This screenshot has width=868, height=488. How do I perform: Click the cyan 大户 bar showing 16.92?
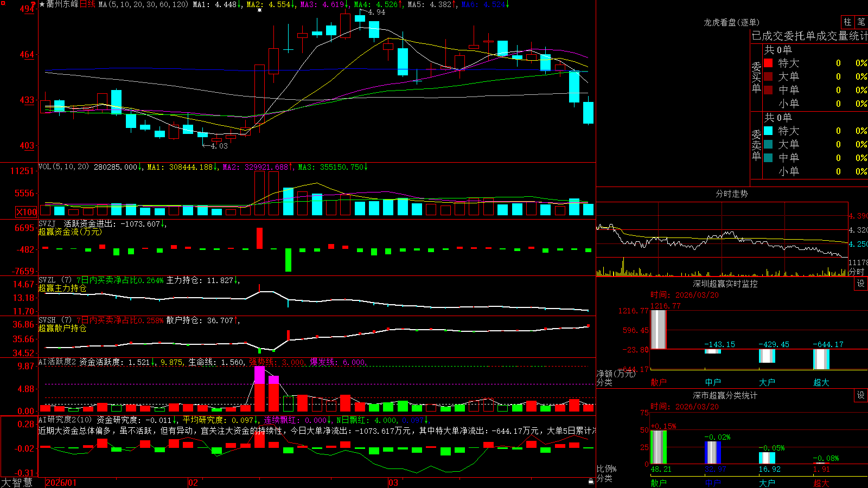click(x=767, y=458)
